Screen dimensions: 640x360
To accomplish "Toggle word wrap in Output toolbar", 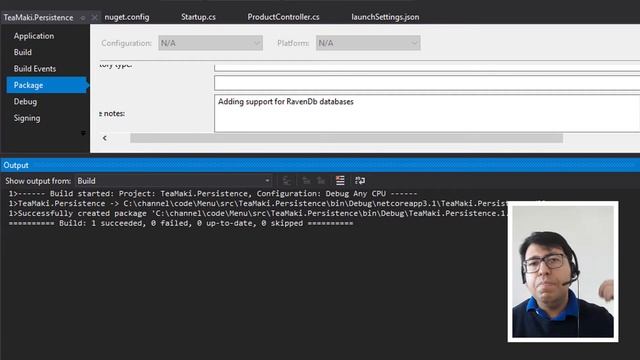I will point(360,180).
